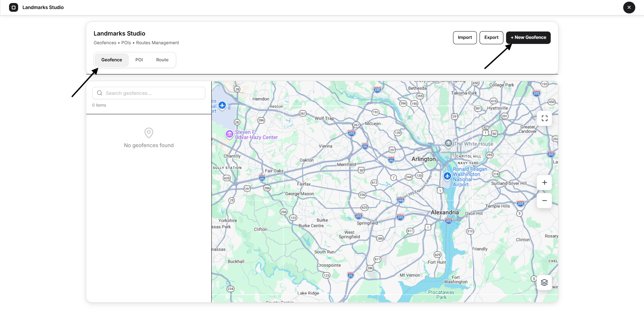
Task: Zoom out on the map
Action: pyautogui.click(x=544, y=201)
